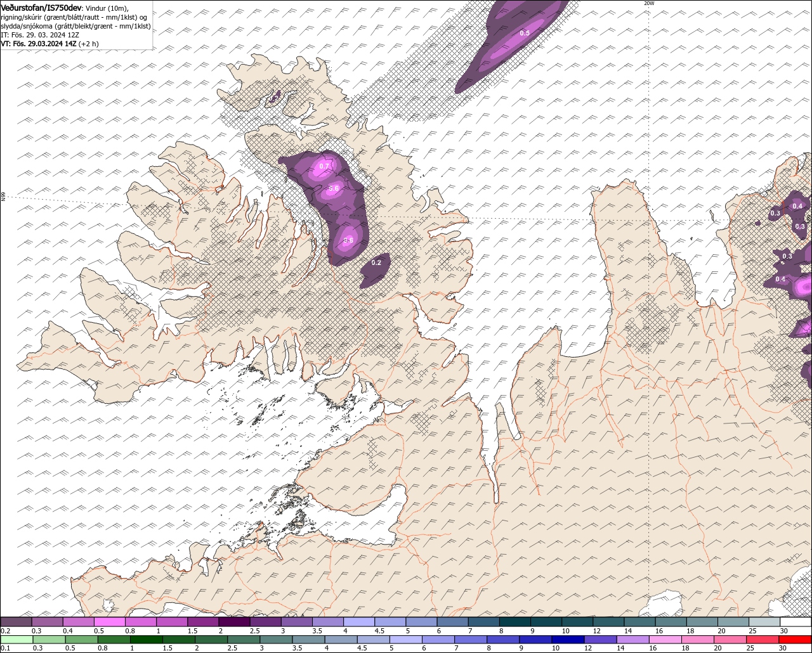
Task: Click the bright pink 0.5 swatch in the upper legend
Action: (110, 622)
